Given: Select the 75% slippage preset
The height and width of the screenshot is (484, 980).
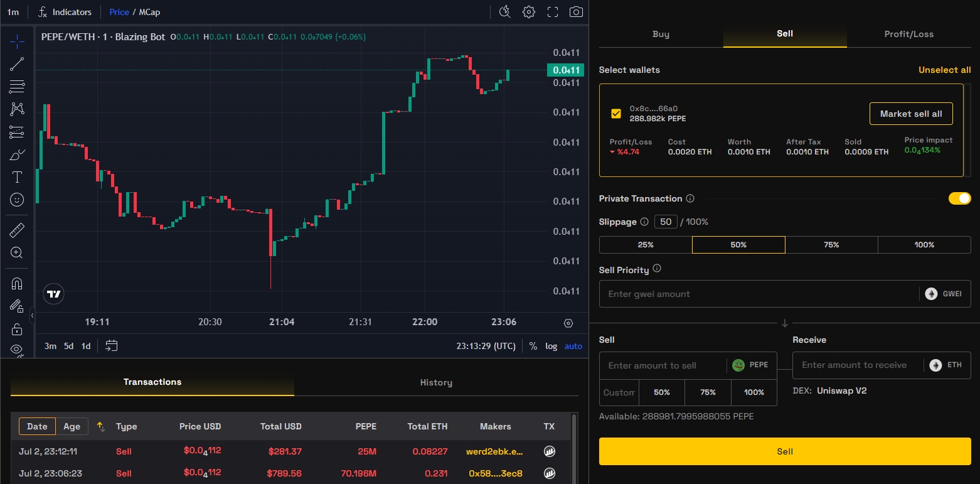Looking at the screenshot, I should [x=831, y=245].
